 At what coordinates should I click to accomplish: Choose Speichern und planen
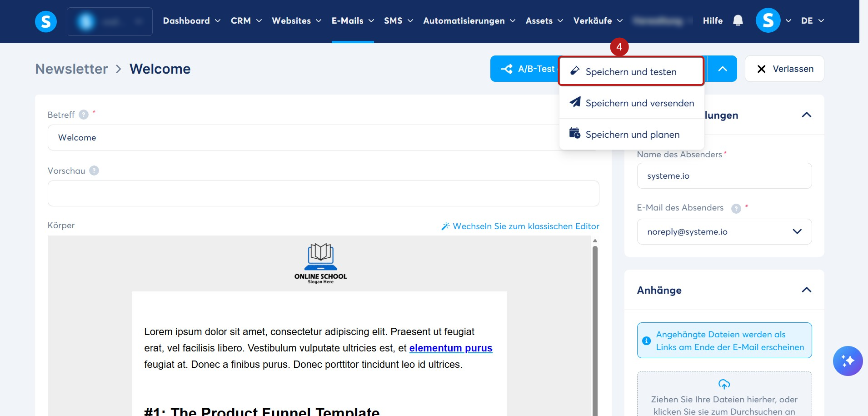(x=632, y=134)
